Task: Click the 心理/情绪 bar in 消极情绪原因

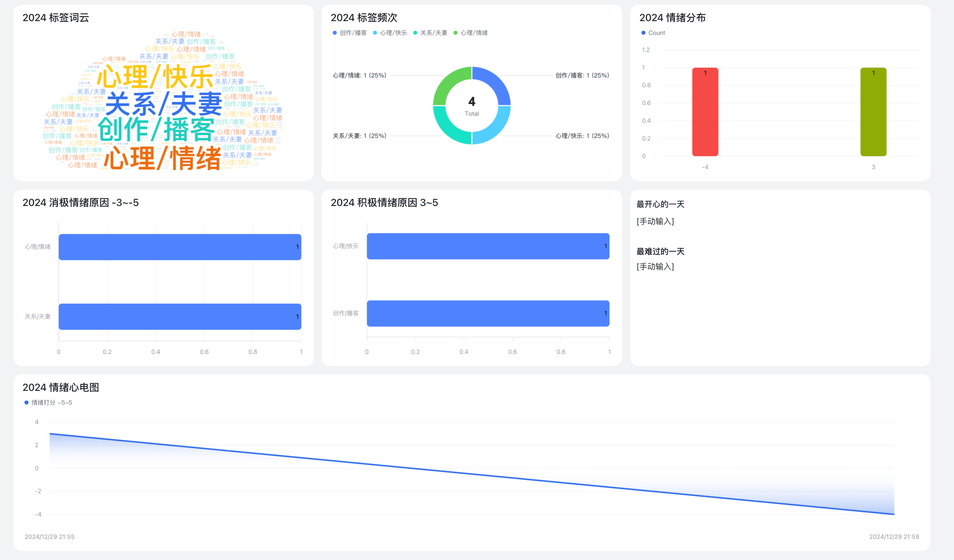Action: click(x=180, y=247)
